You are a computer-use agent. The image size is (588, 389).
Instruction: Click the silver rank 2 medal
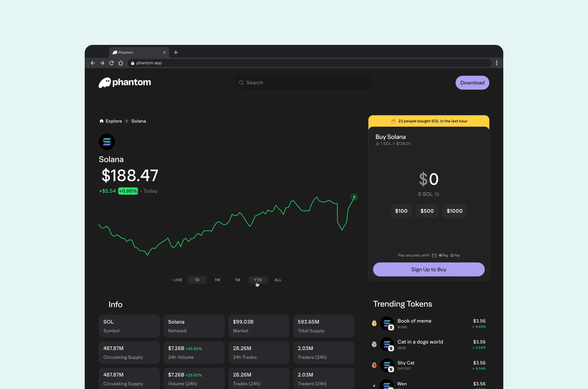coord(374,344)
